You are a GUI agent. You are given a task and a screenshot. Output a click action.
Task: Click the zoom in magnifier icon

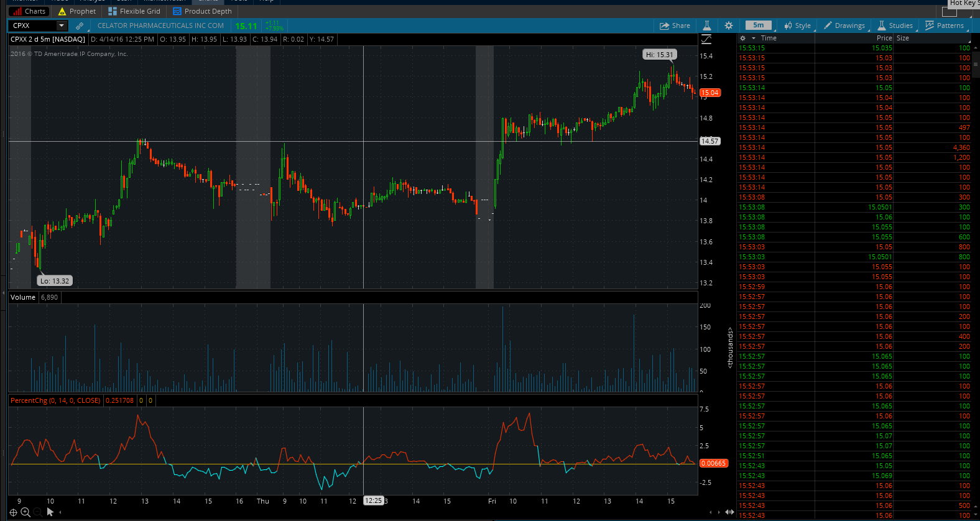tap(25, 512)
